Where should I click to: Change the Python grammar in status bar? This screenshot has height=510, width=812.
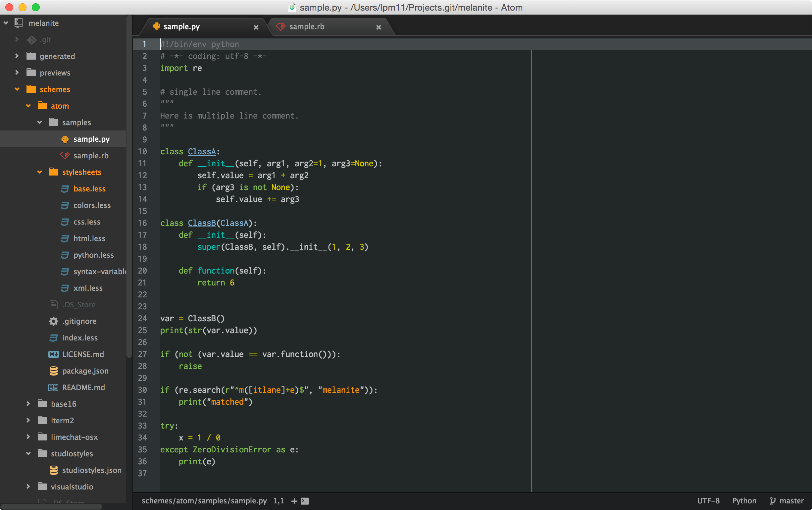tap(744, 501)
